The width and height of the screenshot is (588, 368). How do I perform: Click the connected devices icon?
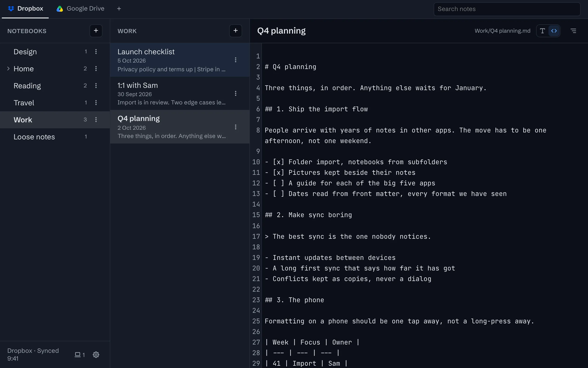coord(79,355)
